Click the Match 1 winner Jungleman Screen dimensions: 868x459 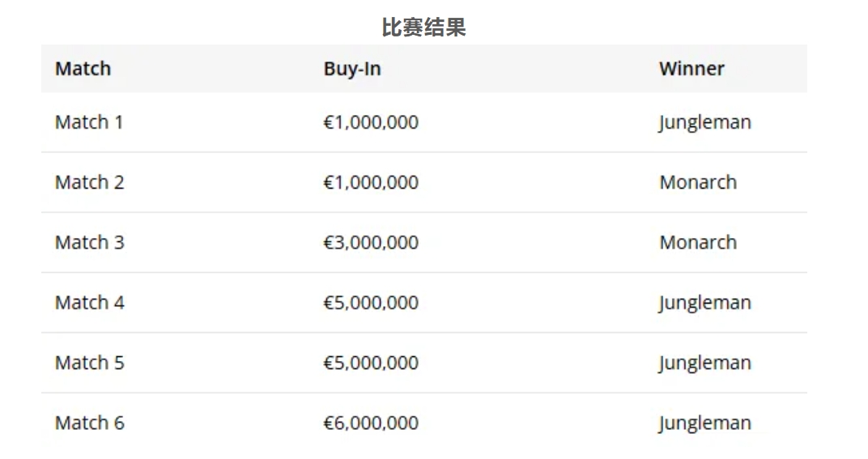pos(704,122)
